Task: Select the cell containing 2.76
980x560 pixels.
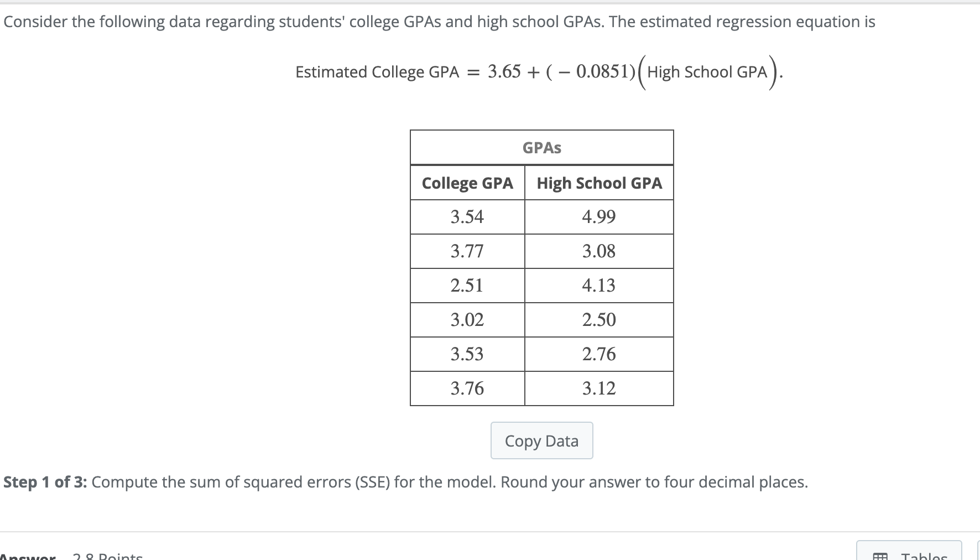Action: pyautogui.click(x=599, y=354)
